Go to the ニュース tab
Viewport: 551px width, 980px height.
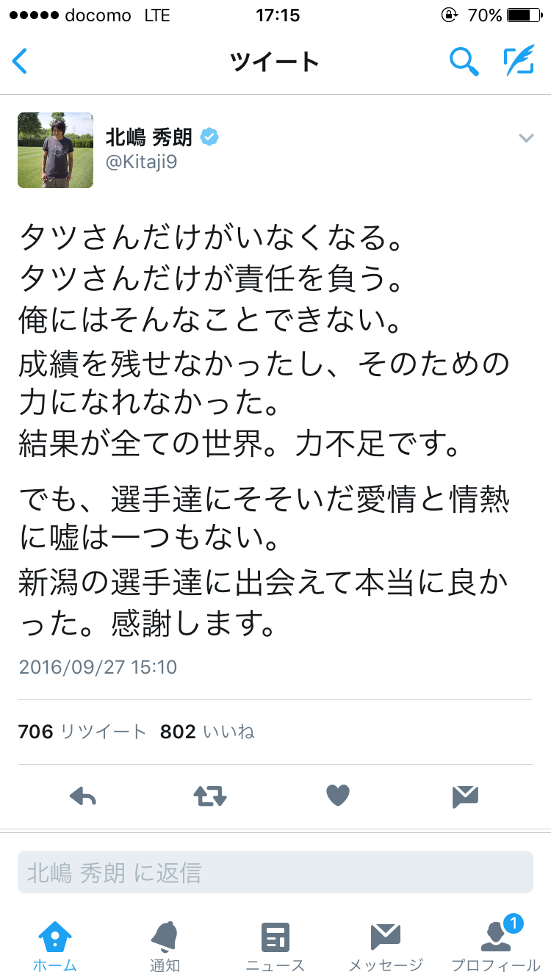coord(275,946)
